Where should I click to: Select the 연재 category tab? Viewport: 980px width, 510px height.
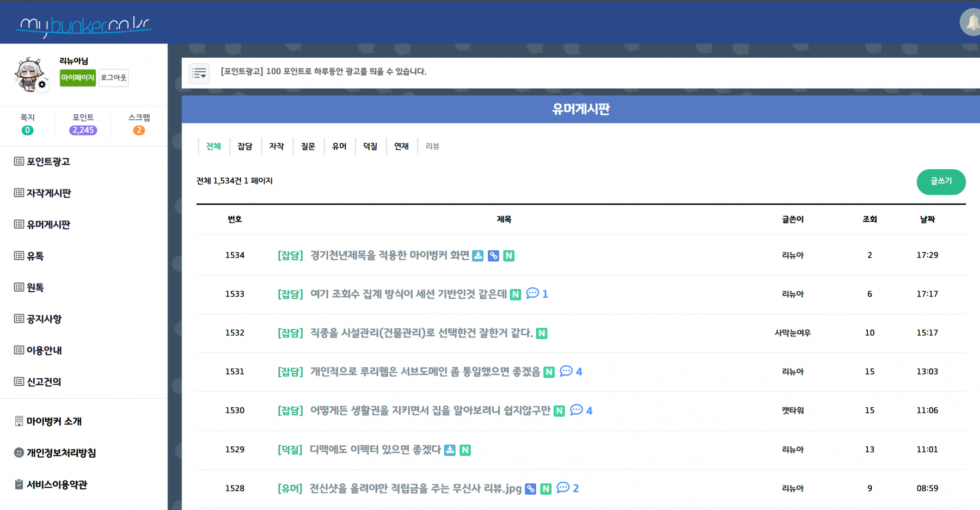(x=401, y=146)
